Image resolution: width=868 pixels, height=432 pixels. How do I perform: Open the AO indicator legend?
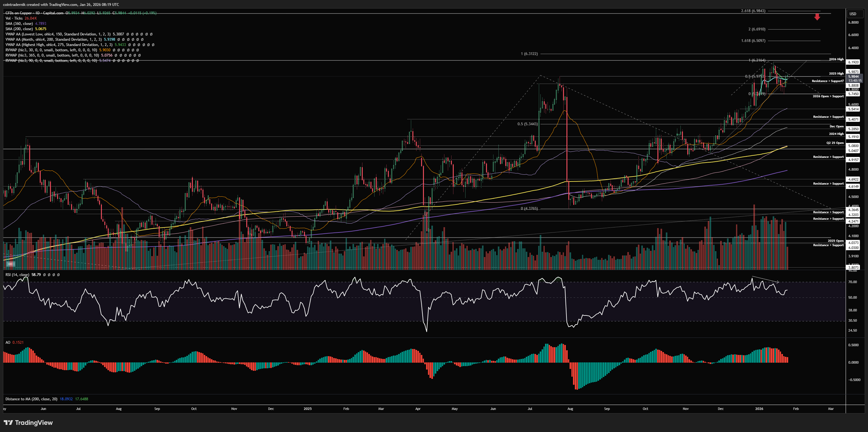coord(8,342)
